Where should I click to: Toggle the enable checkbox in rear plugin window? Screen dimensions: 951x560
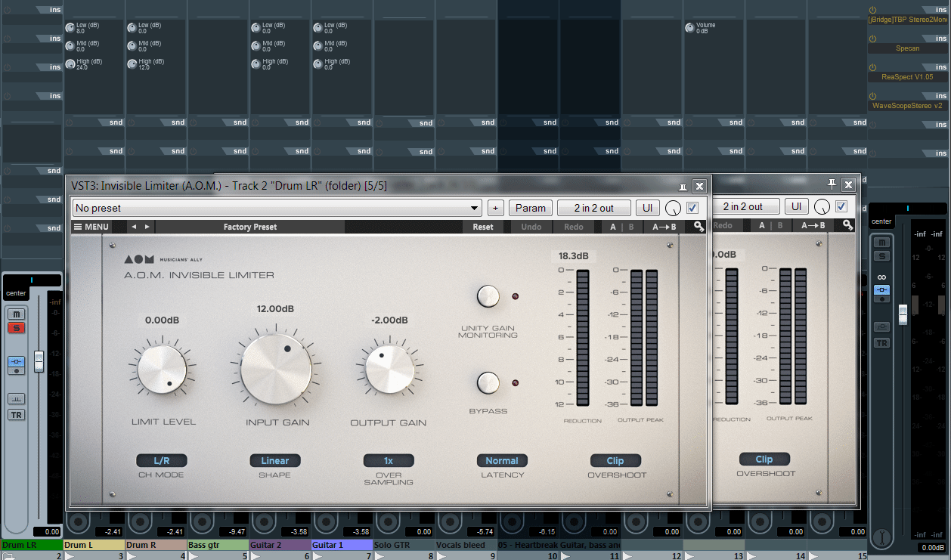(x=841, y=206)
